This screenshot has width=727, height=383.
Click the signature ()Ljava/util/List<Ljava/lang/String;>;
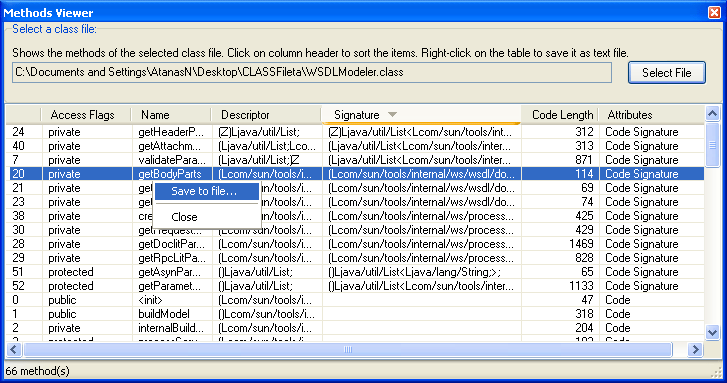[414, 272]
